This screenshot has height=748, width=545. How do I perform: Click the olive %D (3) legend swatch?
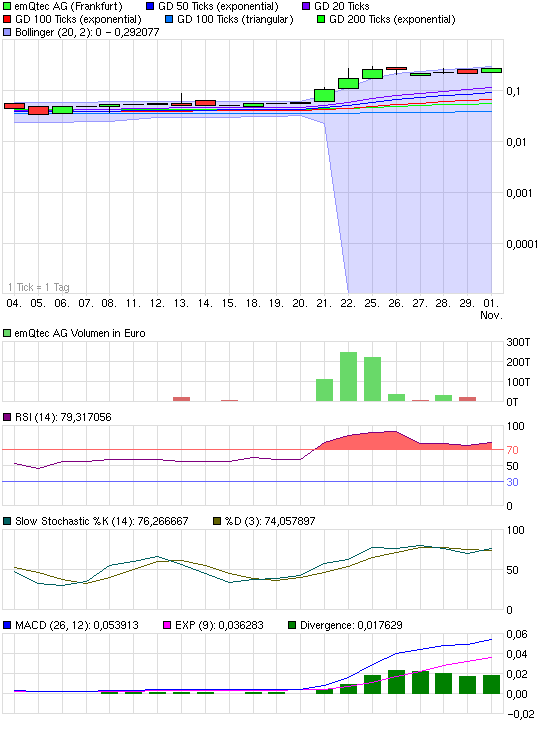[217, 521]
